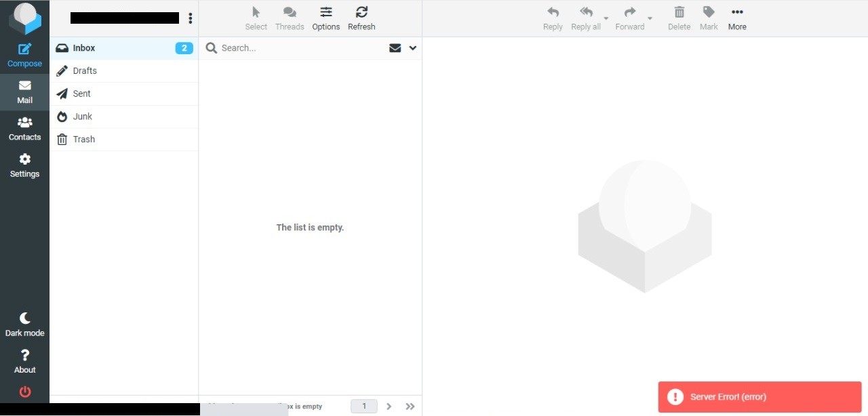
Task: Go to last page of list
Action: click(410, 407)
